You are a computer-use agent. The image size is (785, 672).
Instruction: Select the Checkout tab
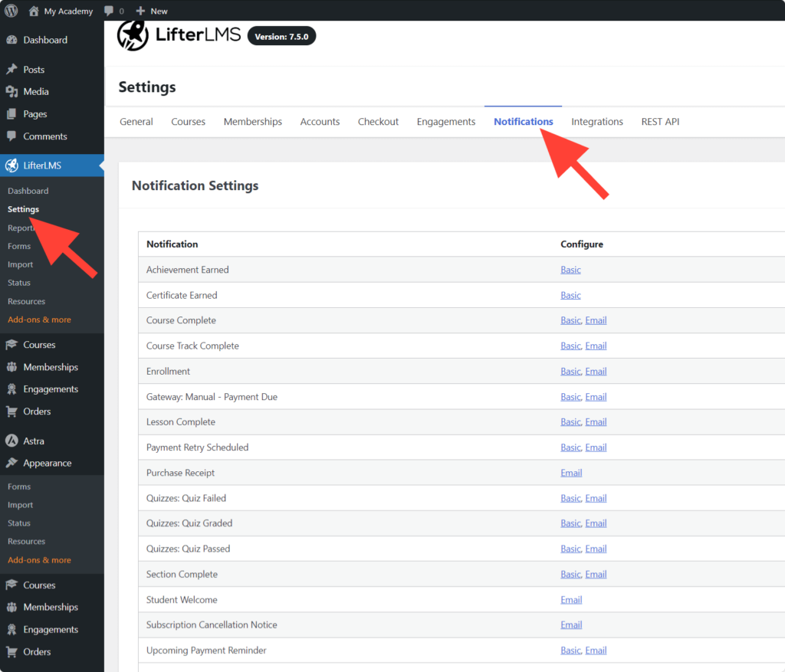378,121
